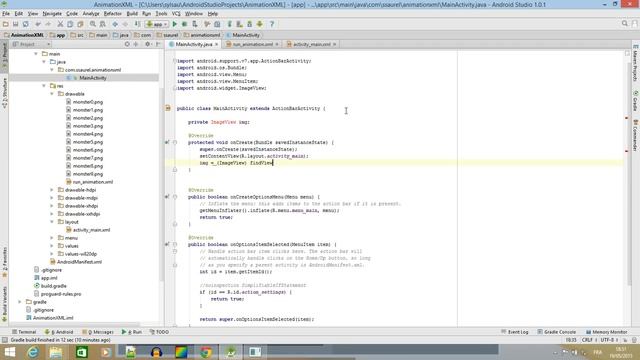Click the Copy toolbar icon
Screen dimensions: 640x360
(x=70, y=24)
